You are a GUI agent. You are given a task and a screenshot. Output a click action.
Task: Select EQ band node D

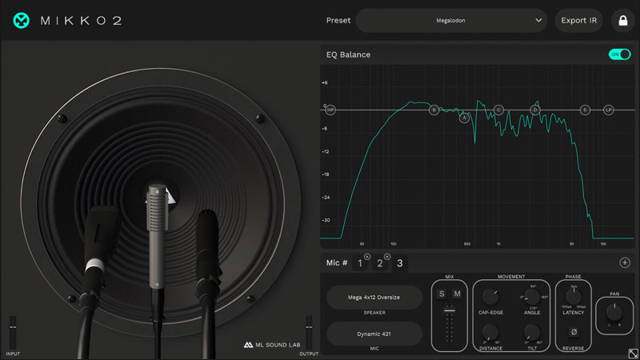[535, 110]
